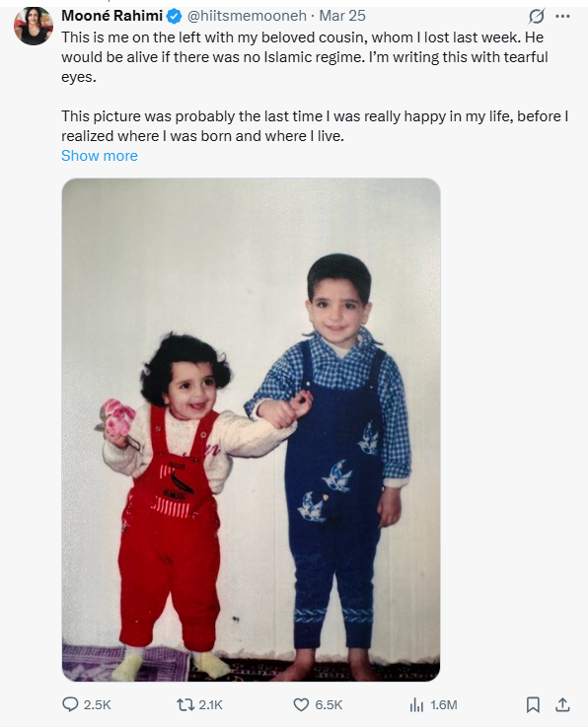Image resolution: width=588 pixels, height=727 pixels.
Task: Enlarge the childhood photo of two kids
Action: [x=251, y=430]
